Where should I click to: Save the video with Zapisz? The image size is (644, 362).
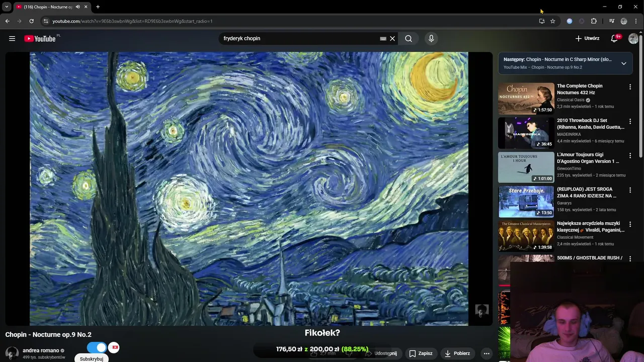tap(421, 353)
